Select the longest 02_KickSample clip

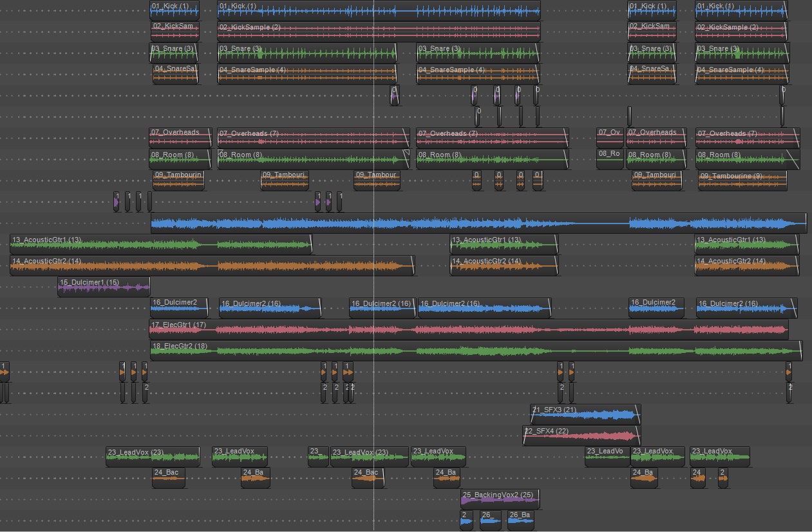[379, 32]
